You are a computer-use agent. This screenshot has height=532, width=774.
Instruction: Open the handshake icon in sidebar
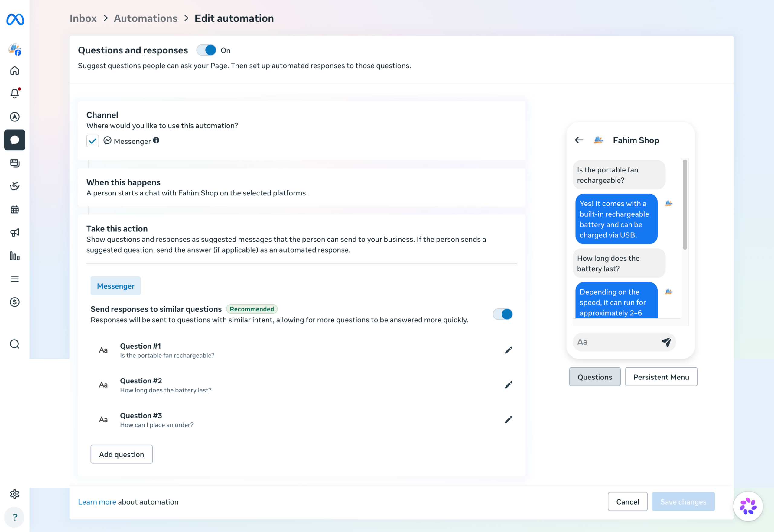pos(15,186)
